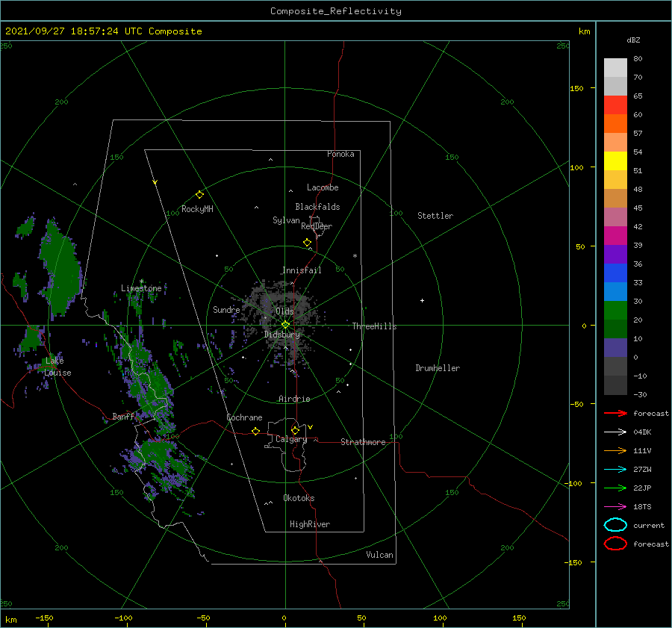Click the 80 dBZ light gray swatch
The image size is (672, 628).
point(615,67)
